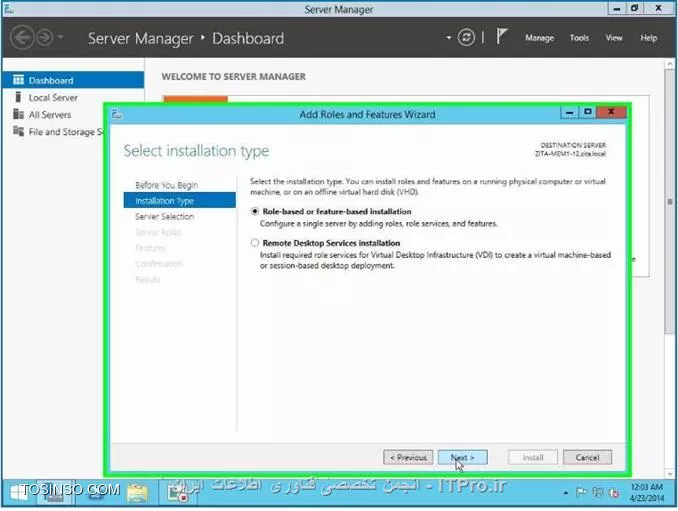Click the Next button in the wizard
678x511 pixels.
point(462,457)
